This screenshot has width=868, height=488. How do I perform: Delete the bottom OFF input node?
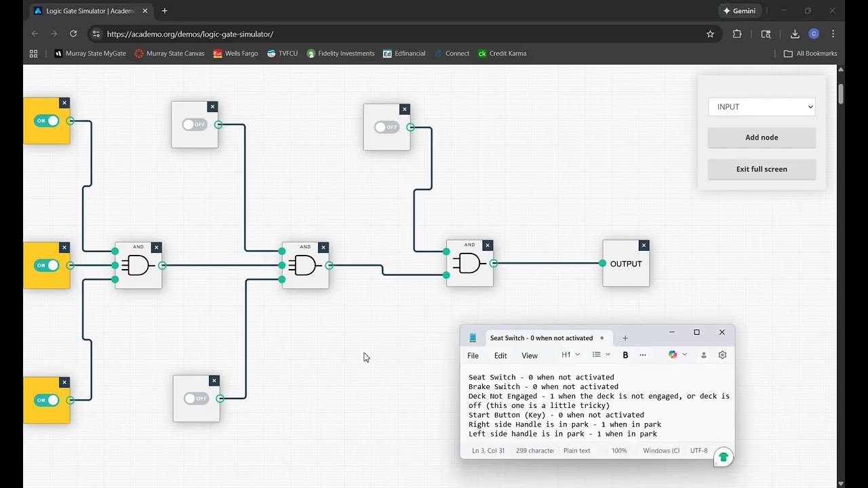point(214,381)
